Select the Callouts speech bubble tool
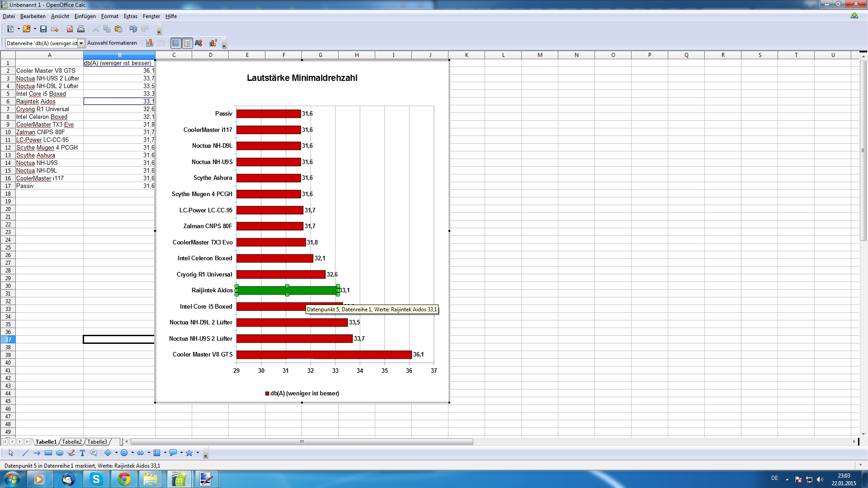This screenshot has height=488, width=868. click(94, 453)
